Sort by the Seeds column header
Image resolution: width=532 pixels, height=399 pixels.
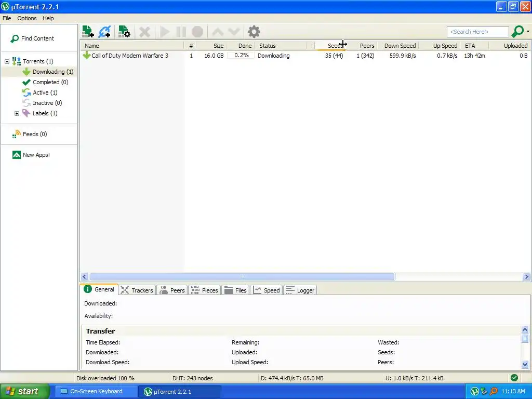pyautogui.click(x=330, y=46)
